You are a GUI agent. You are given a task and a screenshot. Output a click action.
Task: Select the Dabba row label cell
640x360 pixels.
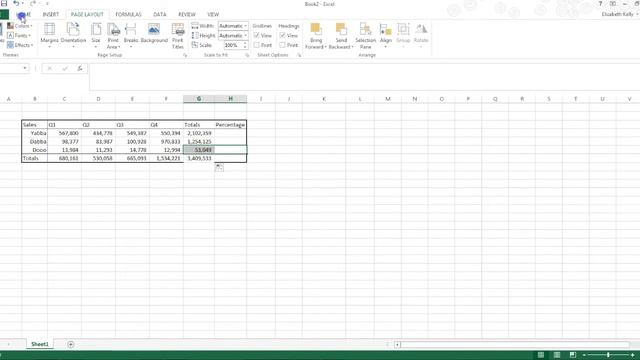(x=35, y=141)
